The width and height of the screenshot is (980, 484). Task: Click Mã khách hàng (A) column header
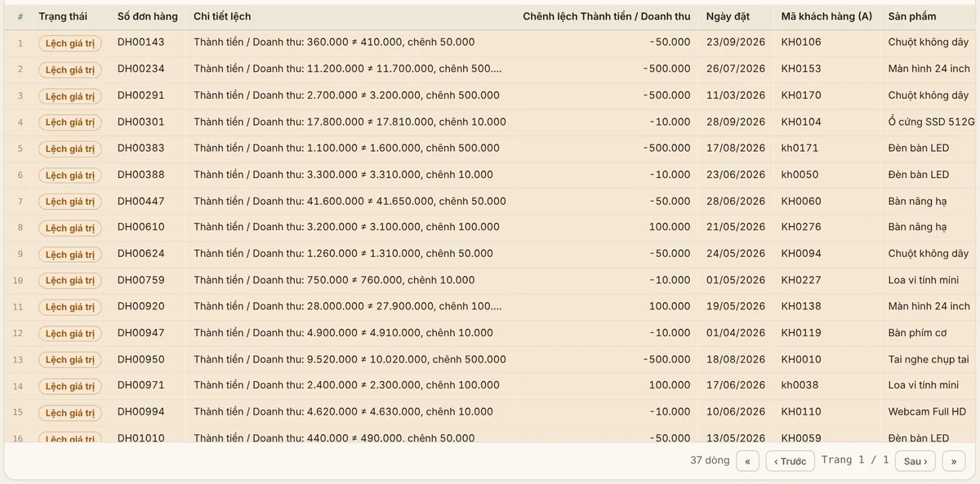(826, 16)
